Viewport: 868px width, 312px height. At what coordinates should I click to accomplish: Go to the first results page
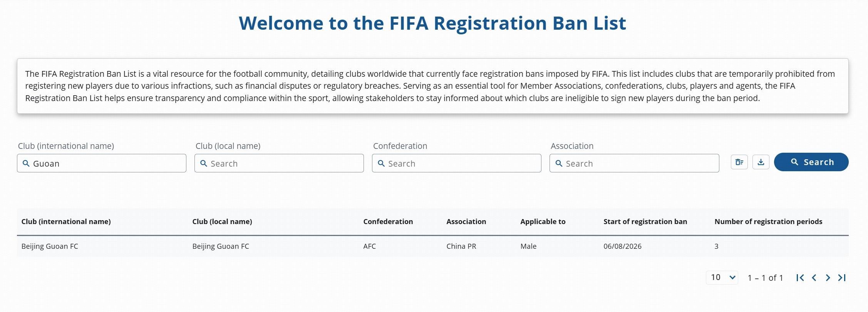(800, 278)
